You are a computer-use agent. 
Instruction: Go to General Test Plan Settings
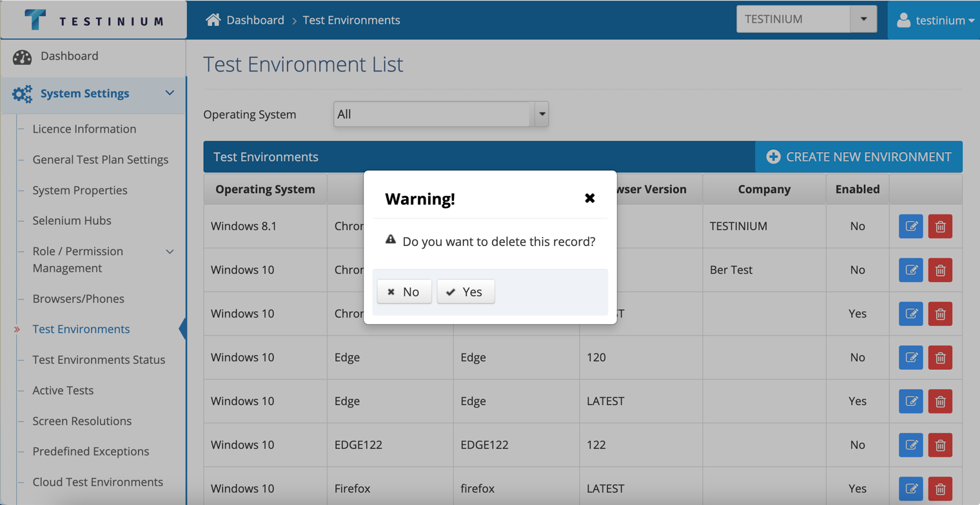[x=101, y=160]
